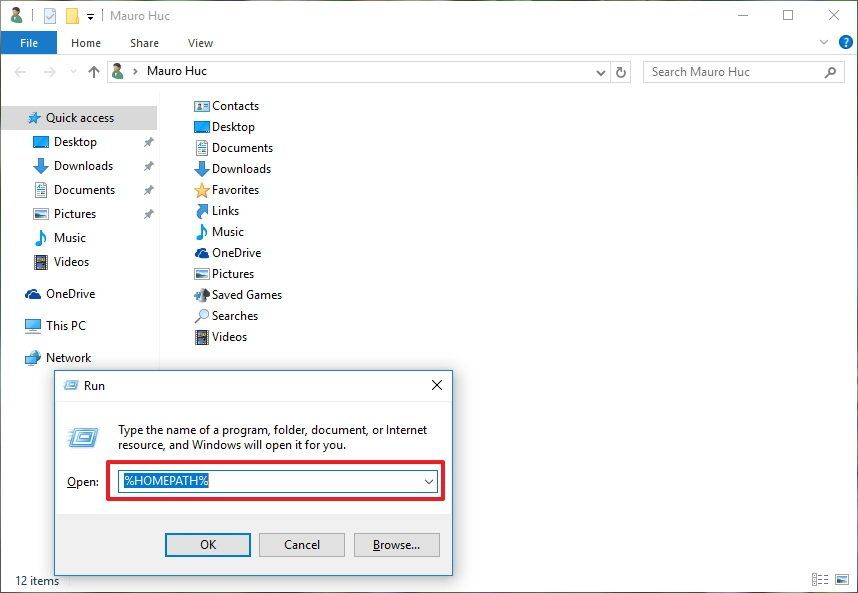Open the Contacts folder
The height and width of the screenshot is (593, 858).
(x=235, y=105)
